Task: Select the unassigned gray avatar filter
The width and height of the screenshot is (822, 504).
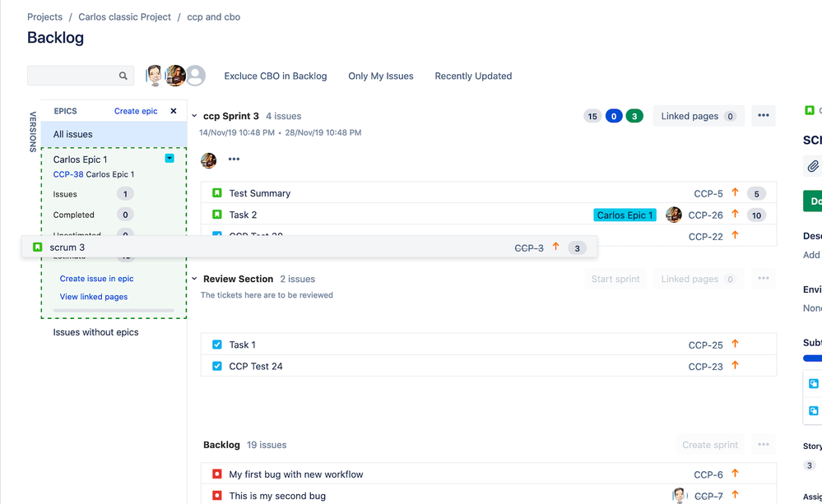Action: tap(196, 76)
